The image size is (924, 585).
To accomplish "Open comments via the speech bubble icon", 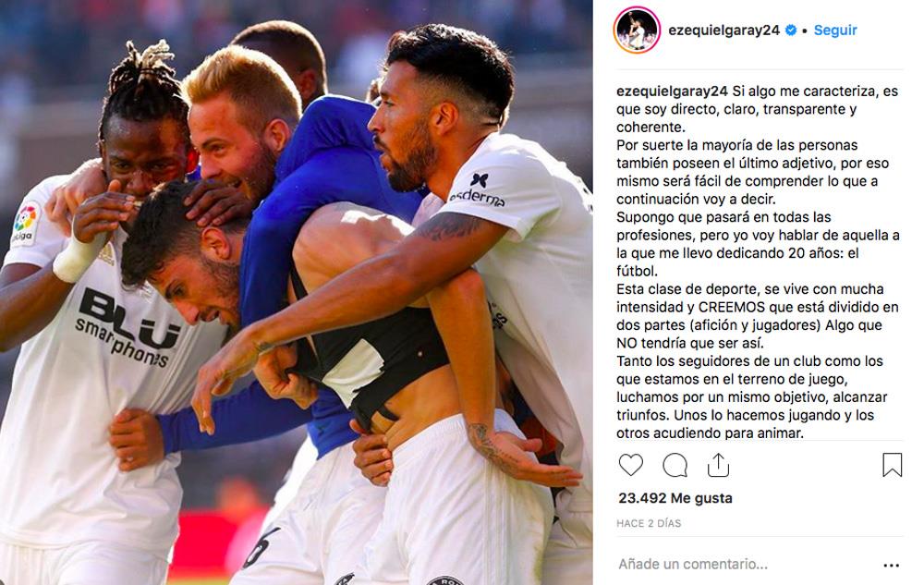I will (675, 466).
